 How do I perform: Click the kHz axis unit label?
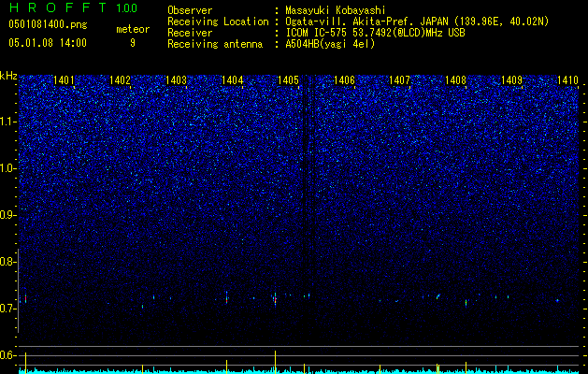click(8, 76)
